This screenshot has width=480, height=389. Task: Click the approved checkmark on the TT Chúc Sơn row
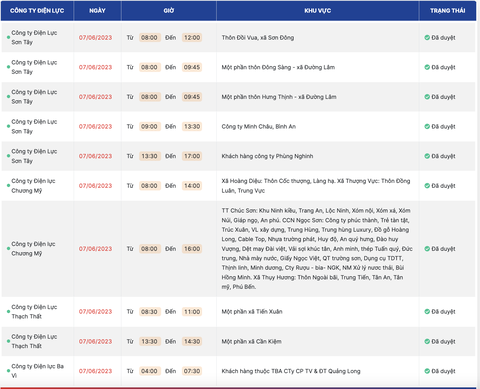pos(427,249)
